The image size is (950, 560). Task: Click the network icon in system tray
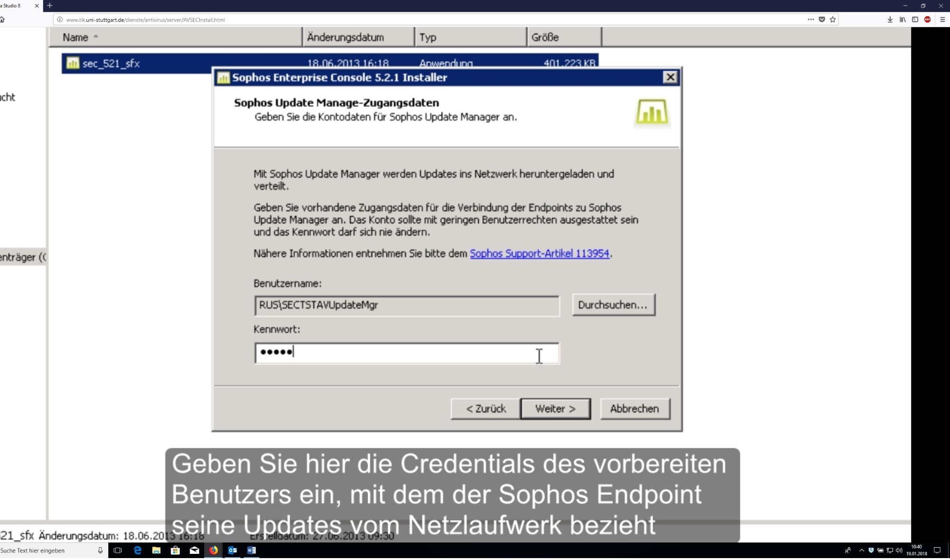890,551
